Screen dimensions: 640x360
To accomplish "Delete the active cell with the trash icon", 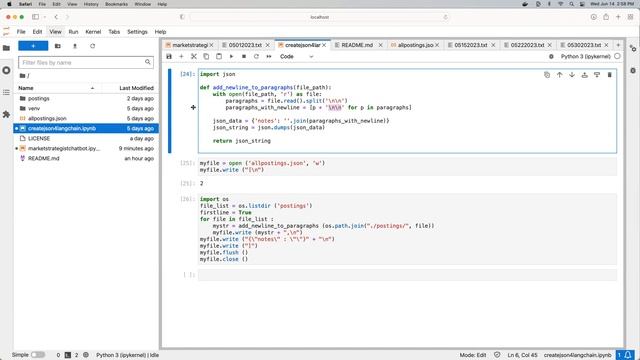I will [x=609, y=75].
